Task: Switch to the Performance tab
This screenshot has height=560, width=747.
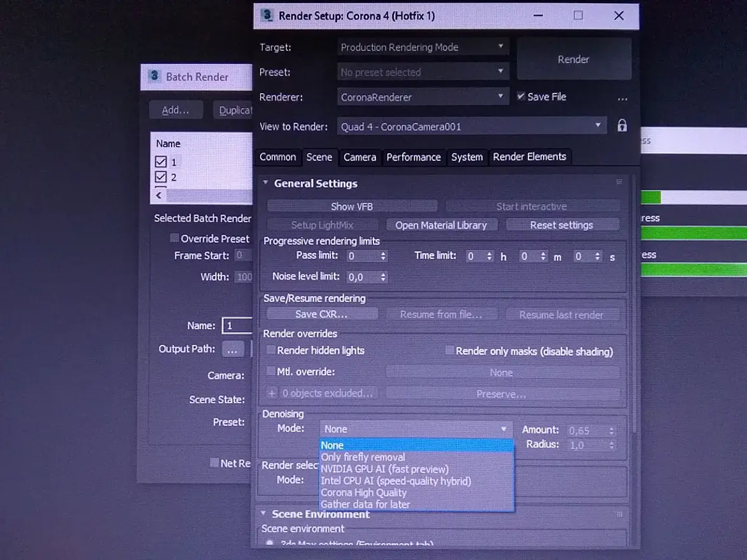Action: pyautogui.click(x=413, y=157)
